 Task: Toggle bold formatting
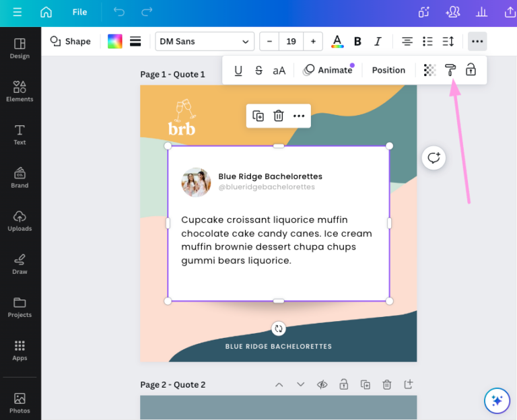(357, 41)
